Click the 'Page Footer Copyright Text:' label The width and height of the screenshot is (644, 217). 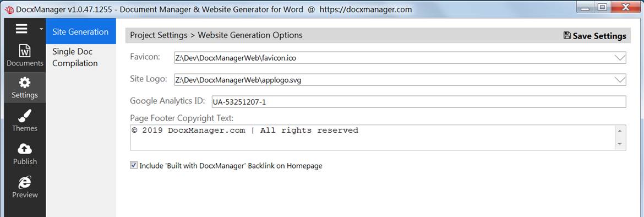click(182, 118)
